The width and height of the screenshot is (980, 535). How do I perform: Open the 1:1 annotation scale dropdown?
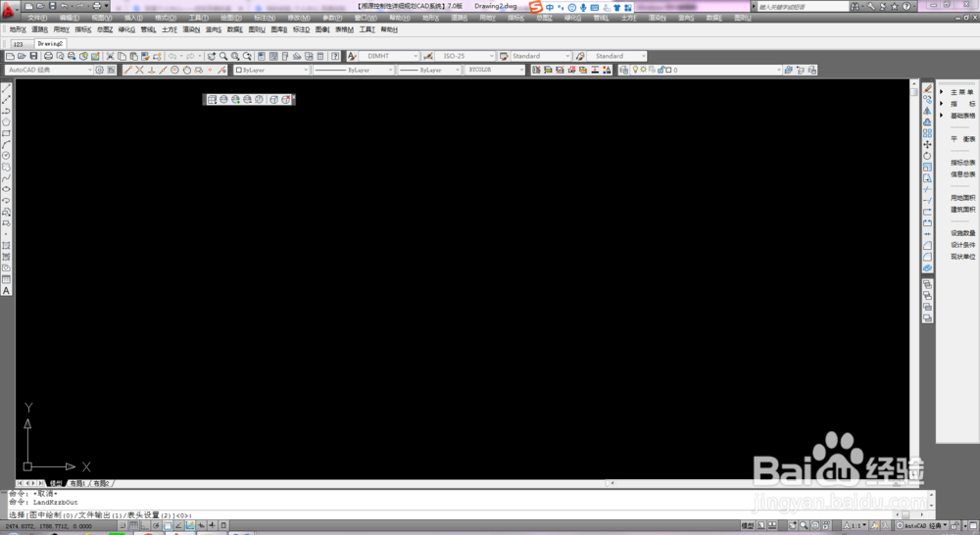(x=857, y=525)
